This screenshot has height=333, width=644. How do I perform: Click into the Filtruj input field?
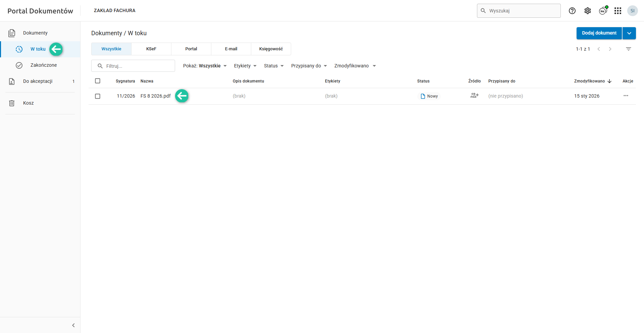tap(138, 66)
